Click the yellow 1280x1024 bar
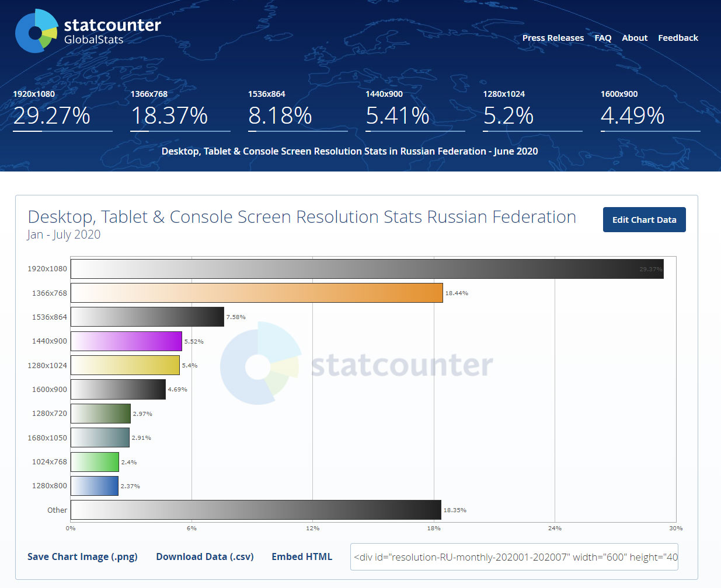Image resolution: width=721 pixels, height=588 pixels. pos(125,365)
